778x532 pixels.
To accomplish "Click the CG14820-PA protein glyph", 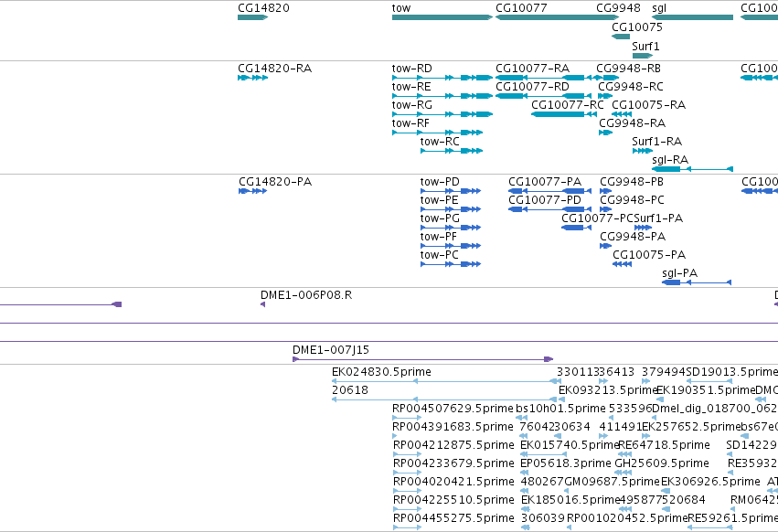I will (252, 191).
